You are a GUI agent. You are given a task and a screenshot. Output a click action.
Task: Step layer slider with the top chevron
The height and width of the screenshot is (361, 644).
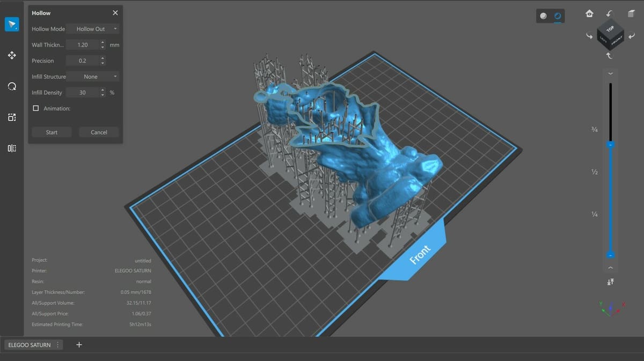(x=610, y=74)
